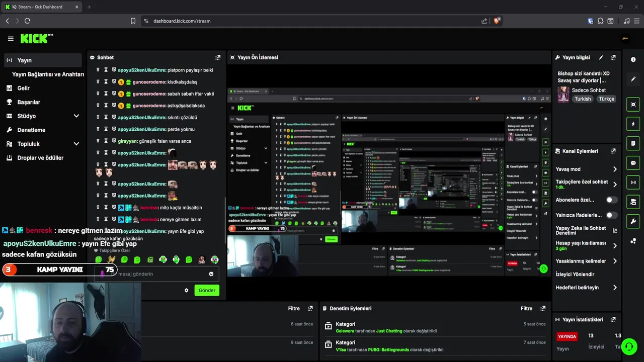
Task: Click the Turkish tag in stream info
Action: pos(583,99)
